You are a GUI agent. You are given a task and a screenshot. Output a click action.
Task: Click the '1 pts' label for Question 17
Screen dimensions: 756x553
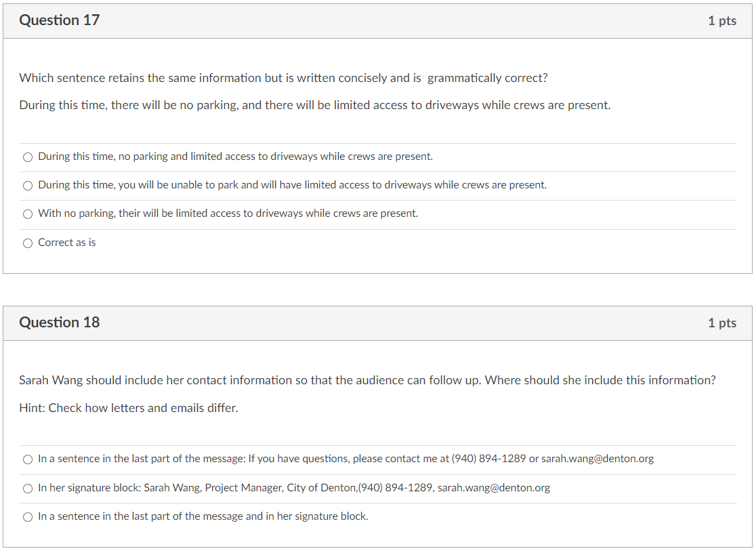[721, 21]
